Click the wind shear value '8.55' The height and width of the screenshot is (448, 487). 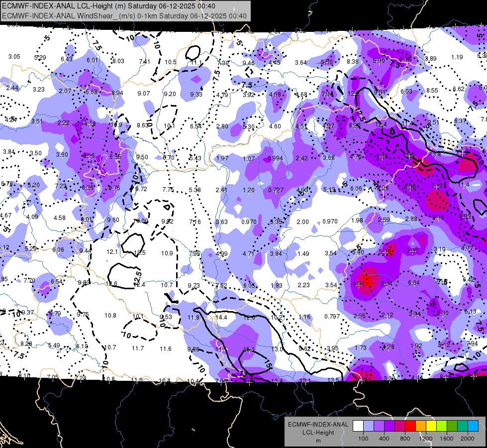coord(432,91)
